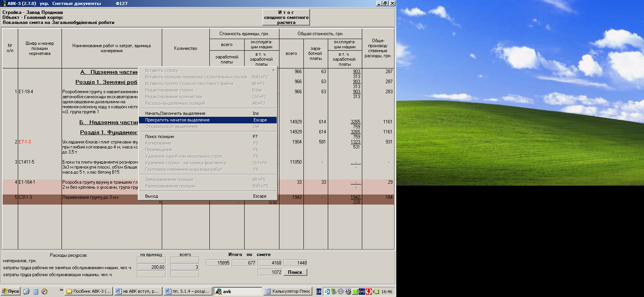
Task: Minimize the АВК-3 window
Action: click(379, 3)
